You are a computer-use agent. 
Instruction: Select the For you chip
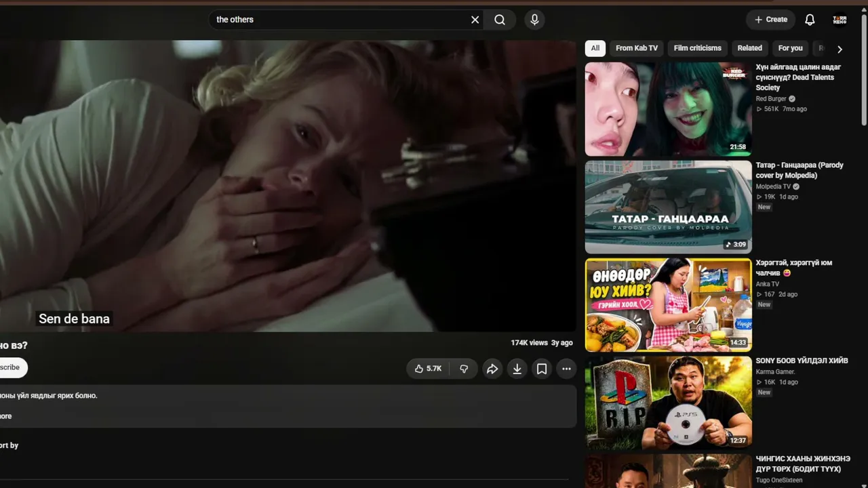coord(790,48)
